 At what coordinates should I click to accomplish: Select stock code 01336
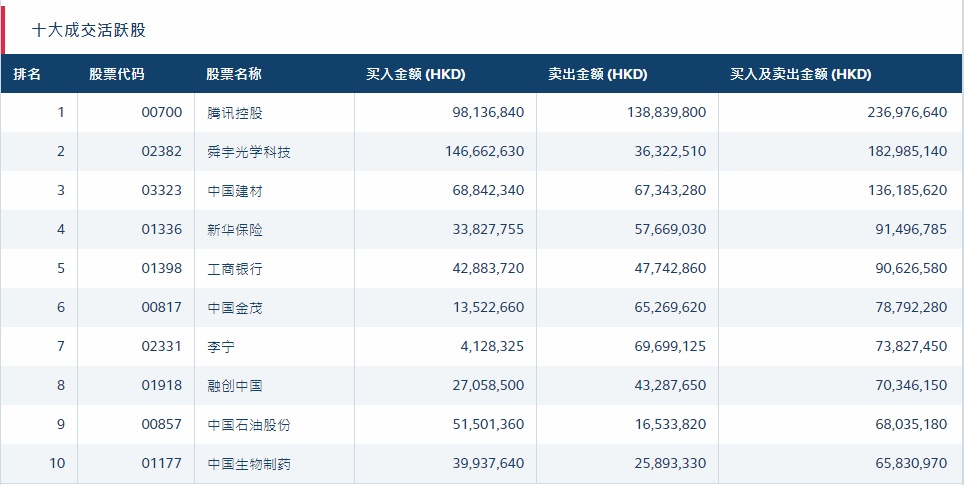tap(162, 229)
